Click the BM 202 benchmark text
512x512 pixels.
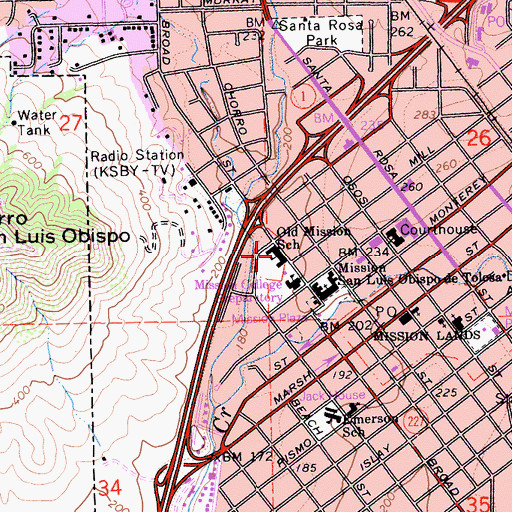[346, 326]
